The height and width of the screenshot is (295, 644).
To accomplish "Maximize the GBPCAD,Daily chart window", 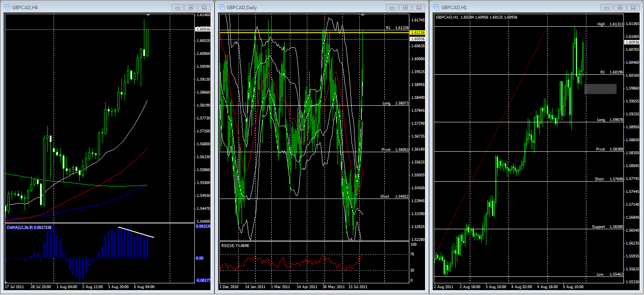I will pyautogui.click(x=406, y=7).
